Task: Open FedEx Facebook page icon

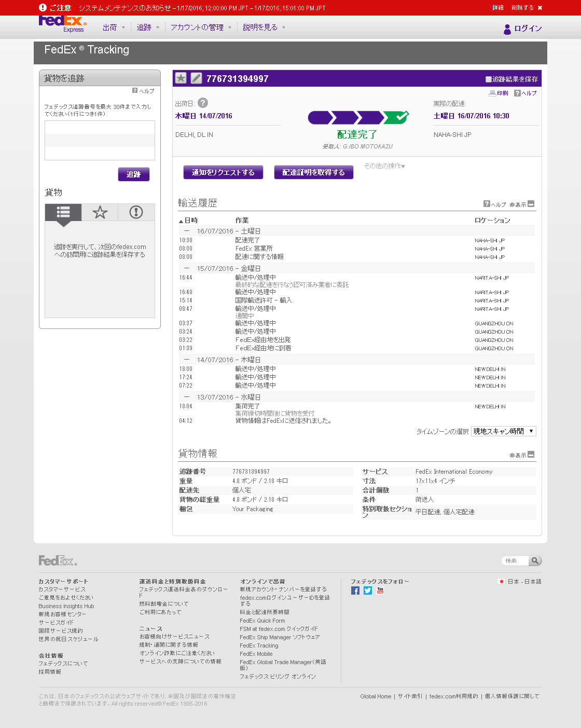Action: click(x=355, y=590)
